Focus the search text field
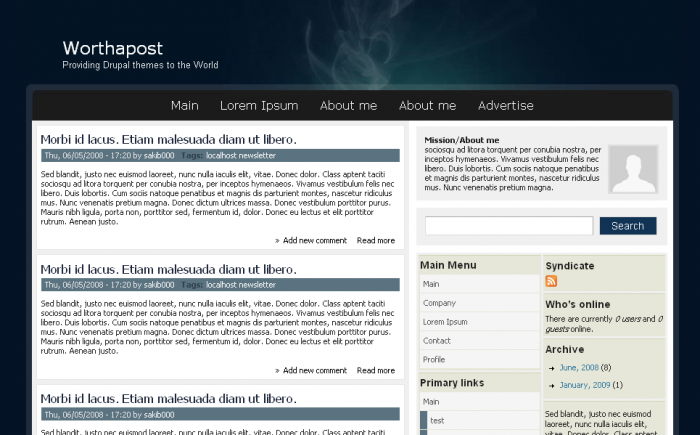The image size is (700, 435). tap(509, 226)
